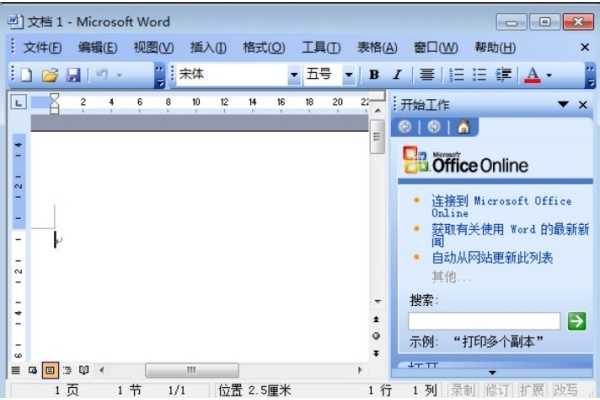Click the tab stop type selector
The width and height of the screenshot is (600, 400).
click(19, 103)
